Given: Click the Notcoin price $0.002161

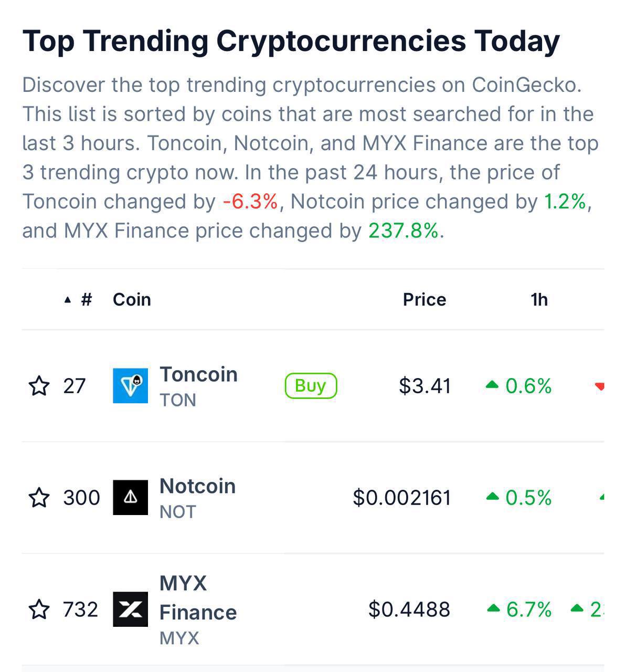Looking at the screenshot, I should [402, 498].
